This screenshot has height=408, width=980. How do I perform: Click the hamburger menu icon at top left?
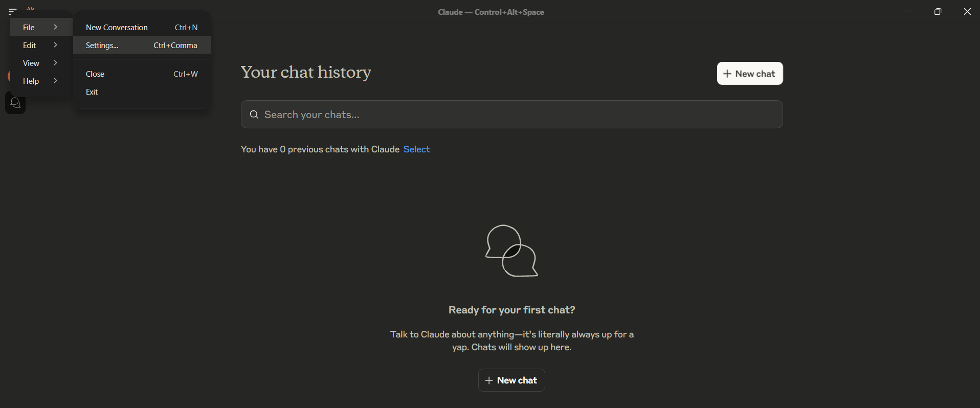(13, 11)
